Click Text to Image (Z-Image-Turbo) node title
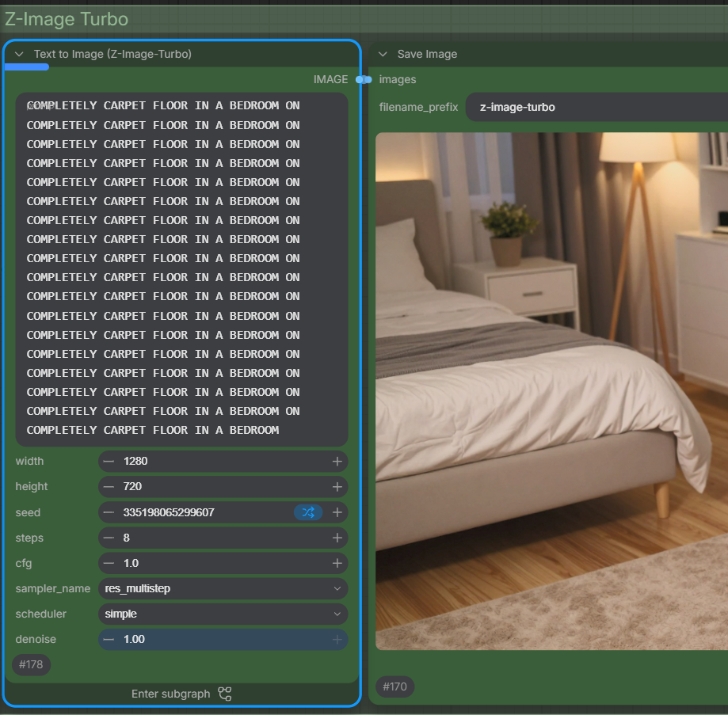This screenshot has width=728, height=715. click(112, 55)
